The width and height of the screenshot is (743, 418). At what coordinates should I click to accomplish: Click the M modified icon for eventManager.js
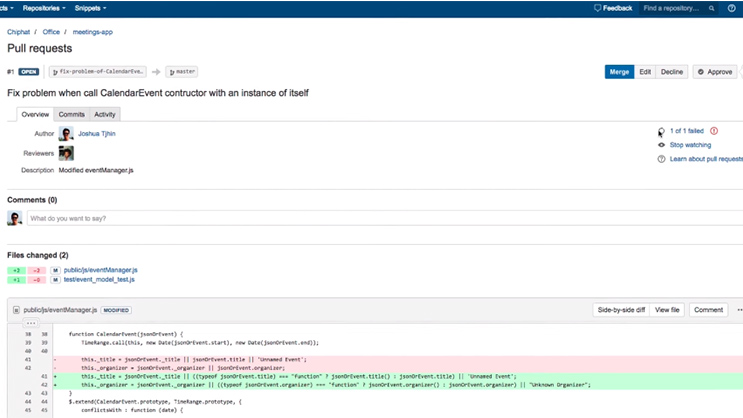pyautogui.click(x=55, y=270)
